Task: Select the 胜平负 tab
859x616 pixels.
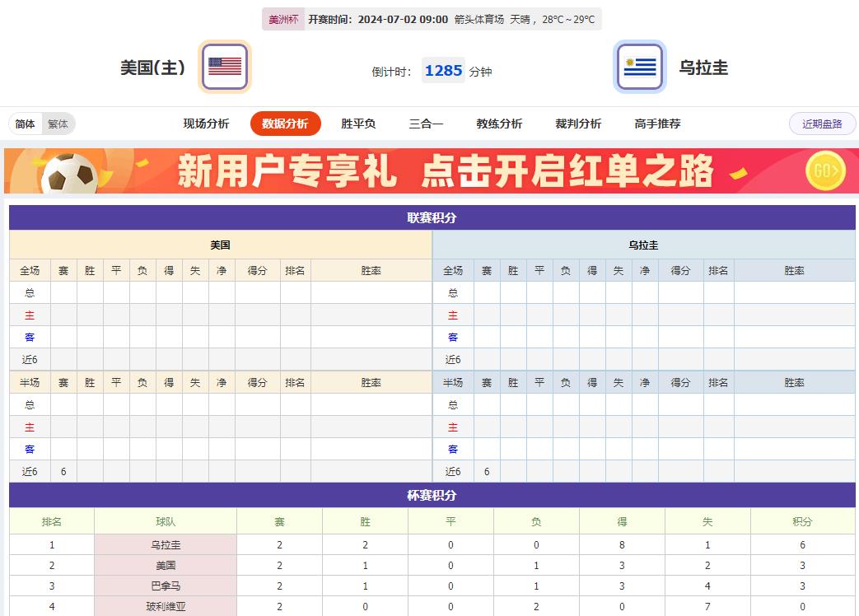Action: click(x=357, y=124)
